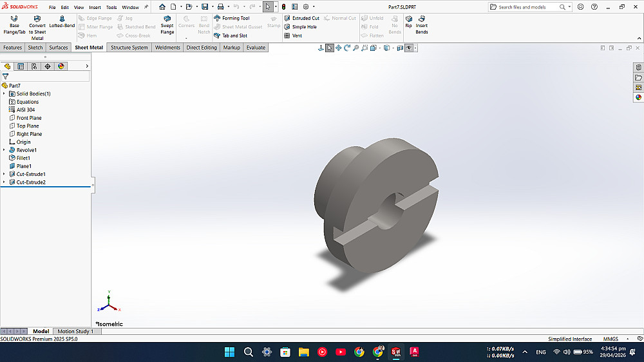Open the Motion Study 1 tab
This screenshot has width=644, height=362.
tap(75, 331)
